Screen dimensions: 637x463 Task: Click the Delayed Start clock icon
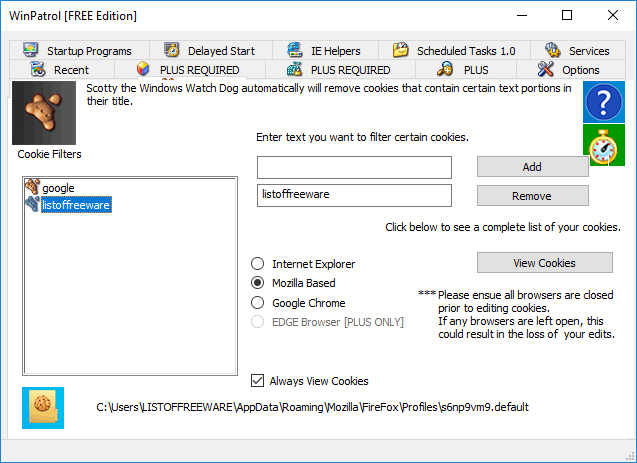171,50
